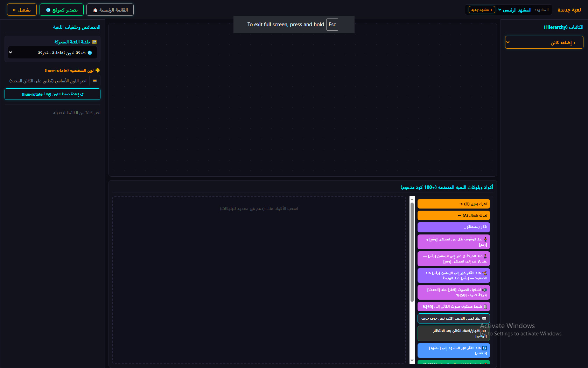588x368 pixels.
Task: Click the + مشهد جديد new scene button
Action: [x=482, y=10]
